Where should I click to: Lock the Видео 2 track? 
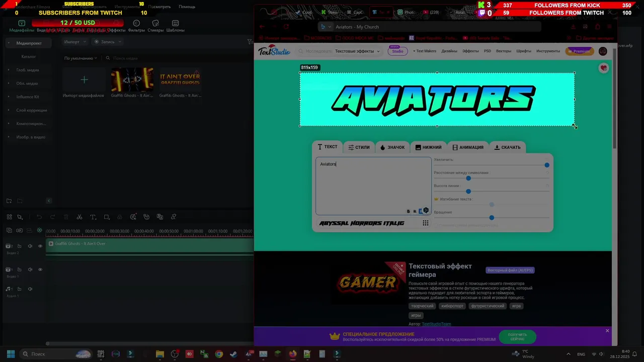(x=19, y=246)
